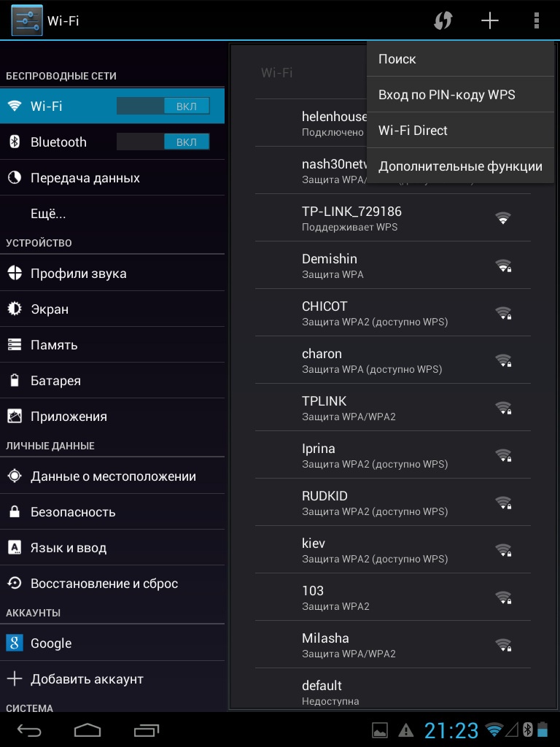Tap the Settings app icon in title bar
Image resolution: width=560 pixels, height=747 pixels.
click(x=27, y=20)
